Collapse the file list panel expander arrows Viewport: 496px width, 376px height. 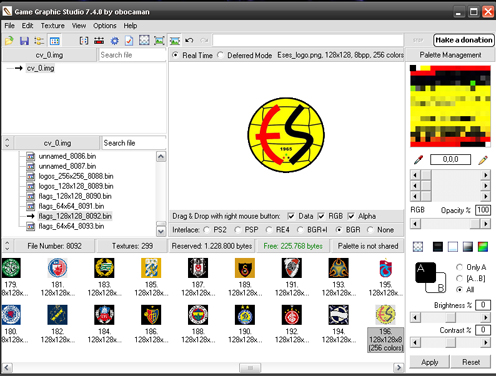[7, 143]
